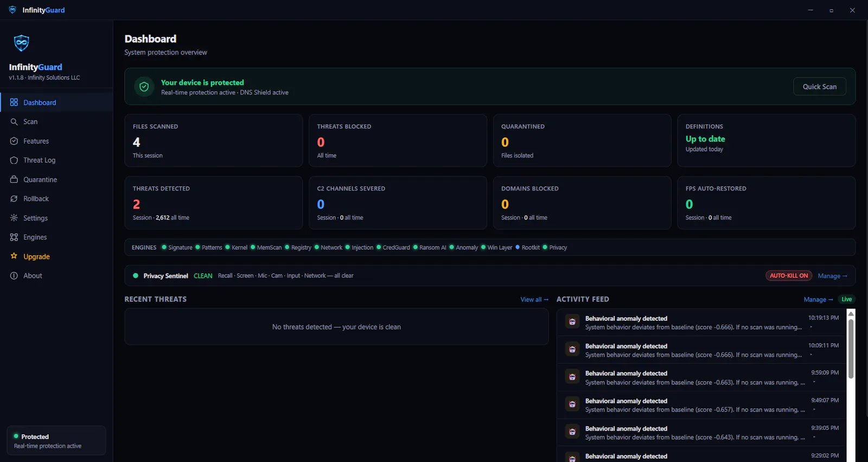The height and width of the screenshot is (462, 868).
Task: Click the Threats Detected stat card
Action: (x=213, y=202)
